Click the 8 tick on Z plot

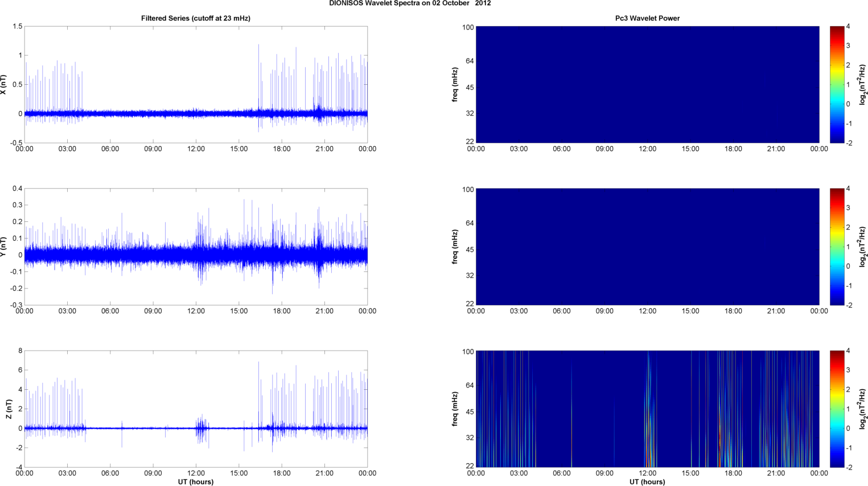click(20, 351)
